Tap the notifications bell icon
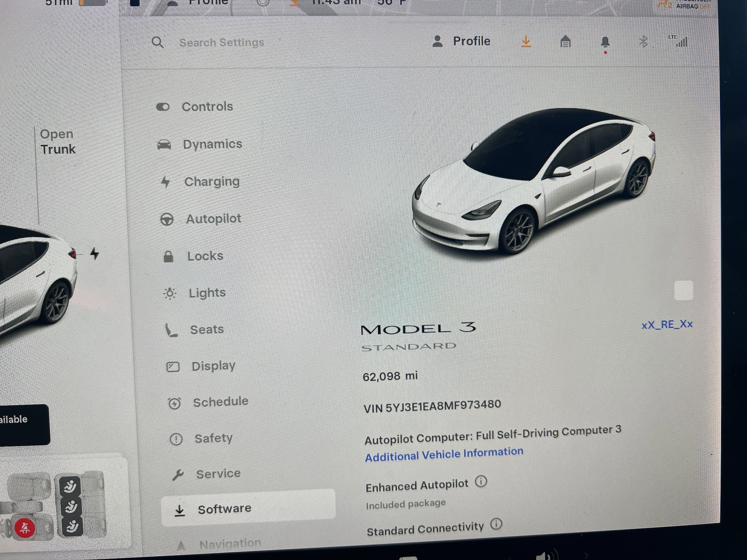Viewport: 747px width, 560px height. pos(605,42)
